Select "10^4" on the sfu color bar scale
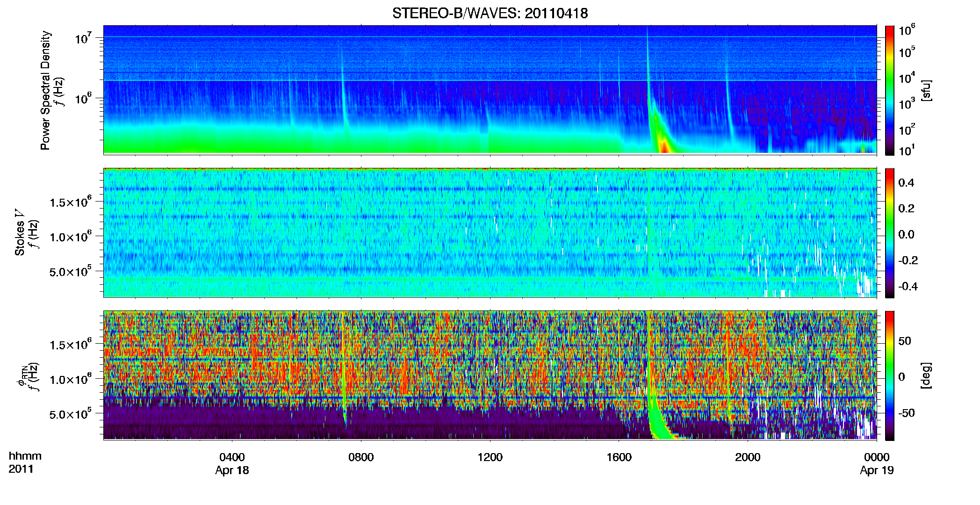980x505 pixels. point(907,78)
